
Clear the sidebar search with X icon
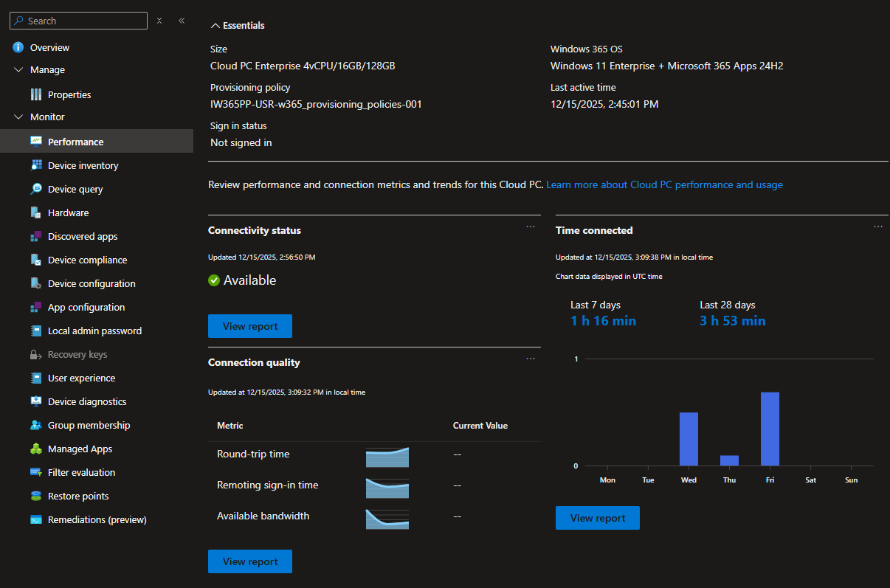(x=159, y=21)
